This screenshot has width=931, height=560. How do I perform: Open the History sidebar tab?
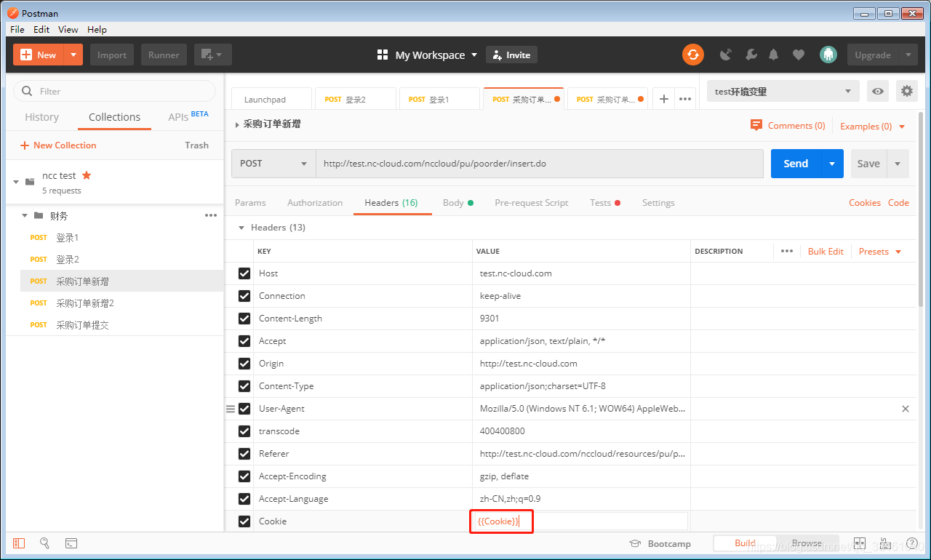42,117
